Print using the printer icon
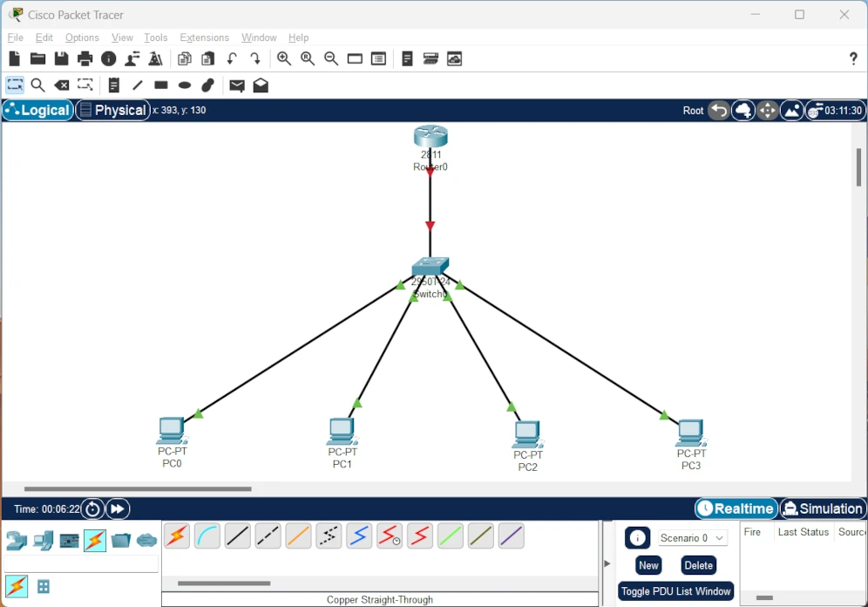 pyautogui.click(x=85, y=58)
